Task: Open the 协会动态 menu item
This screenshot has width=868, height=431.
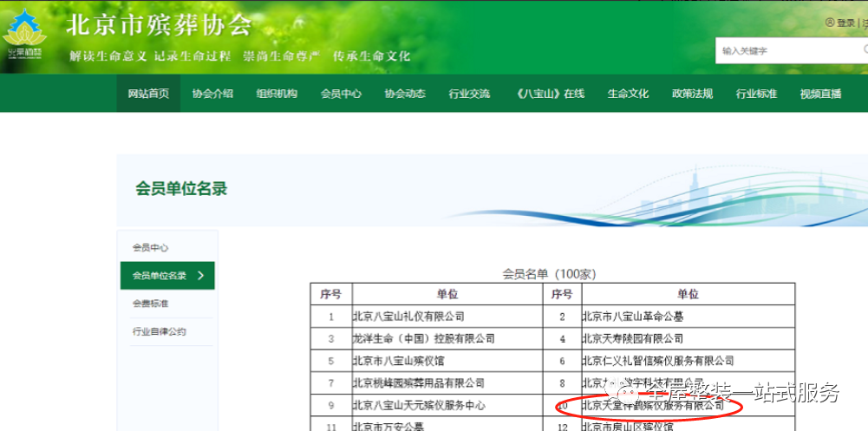Action: (405, 94)
